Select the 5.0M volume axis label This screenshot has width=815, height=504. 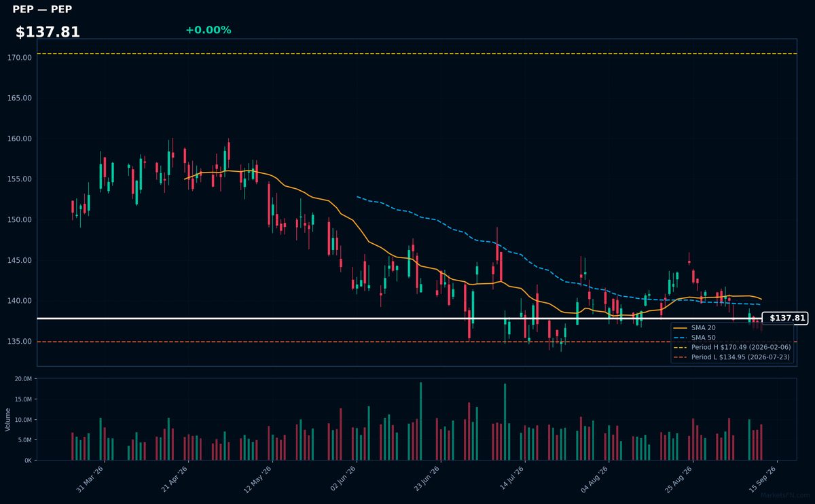coord(24,440)
